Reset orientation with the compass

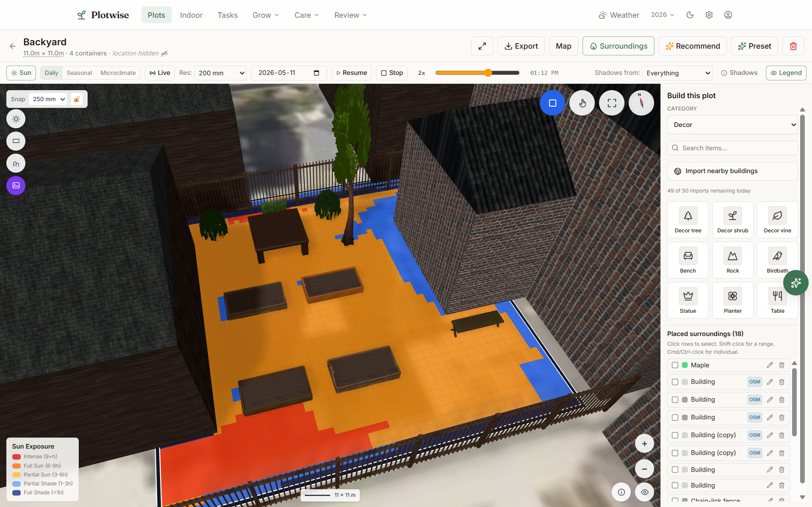click(x=641, y=103)
